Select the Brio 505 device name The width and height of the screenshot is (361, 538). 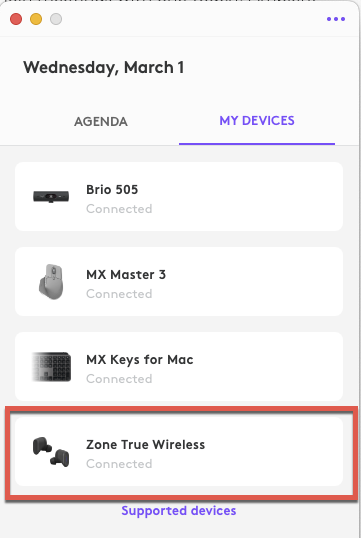112,189
